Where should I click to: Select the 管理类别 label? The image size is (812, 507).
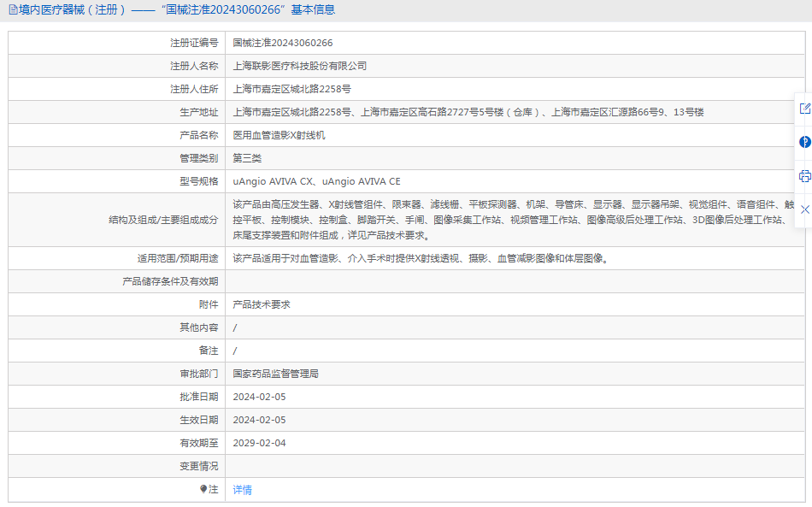[199, 158]
